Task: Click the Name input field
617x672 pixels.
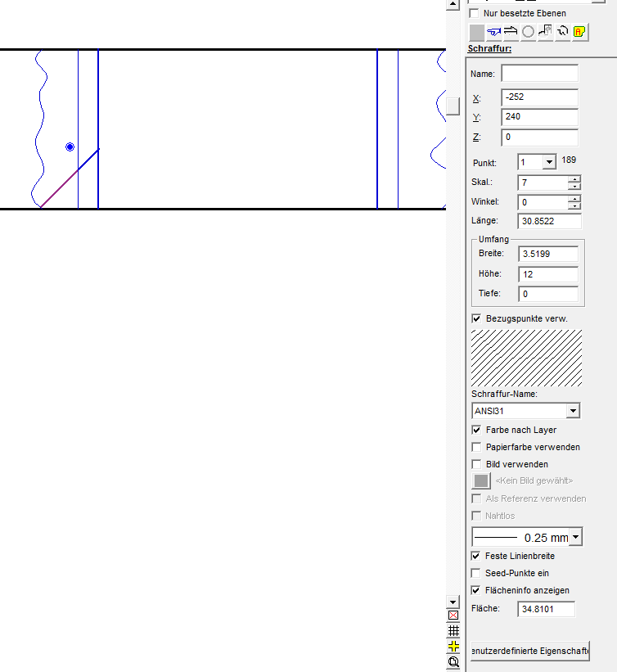Action: 539,74
